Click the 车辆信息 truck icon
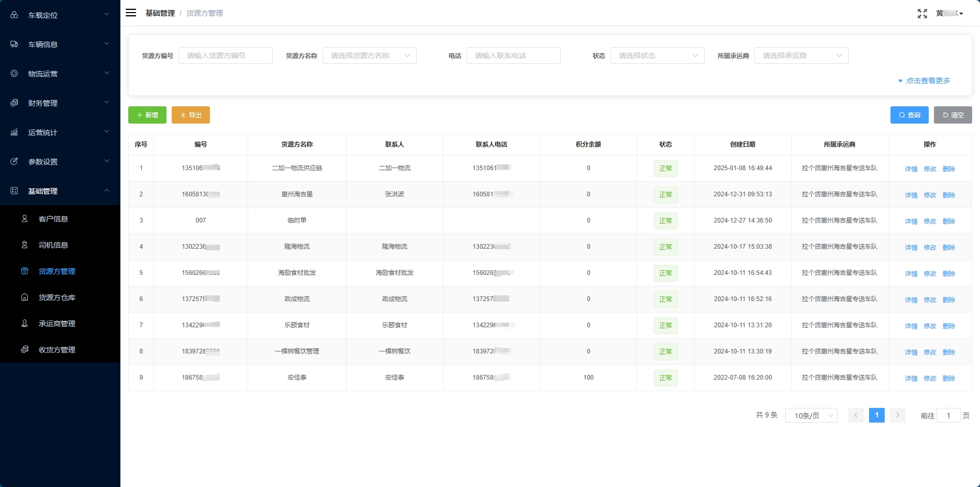Viewport: 980px width, 487px height. pos(14,44)
